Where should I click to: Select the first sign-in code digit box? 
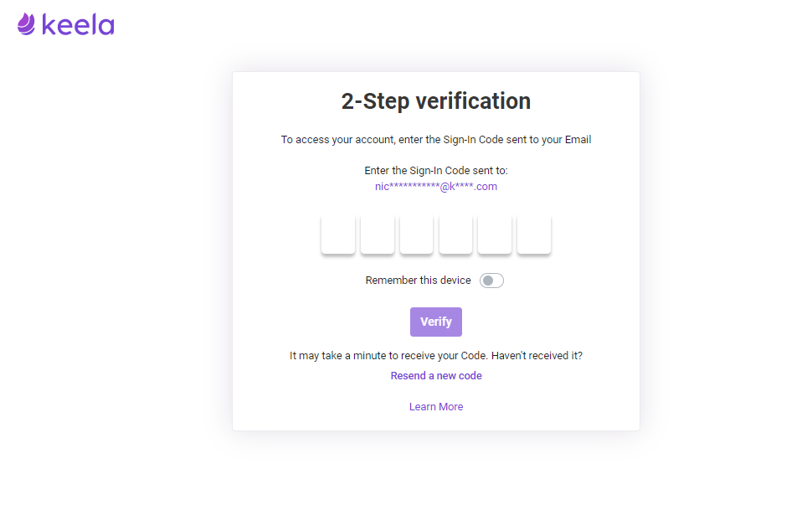(338, 234)
